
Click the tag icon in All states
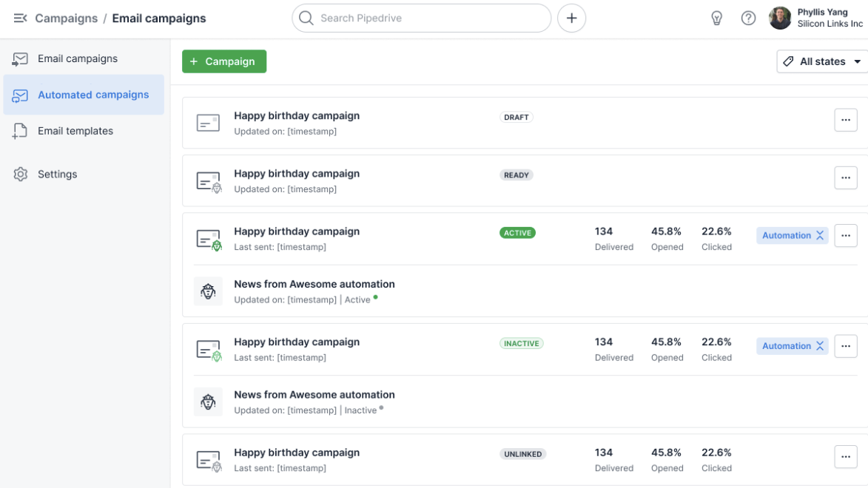(x=788, y=61)
